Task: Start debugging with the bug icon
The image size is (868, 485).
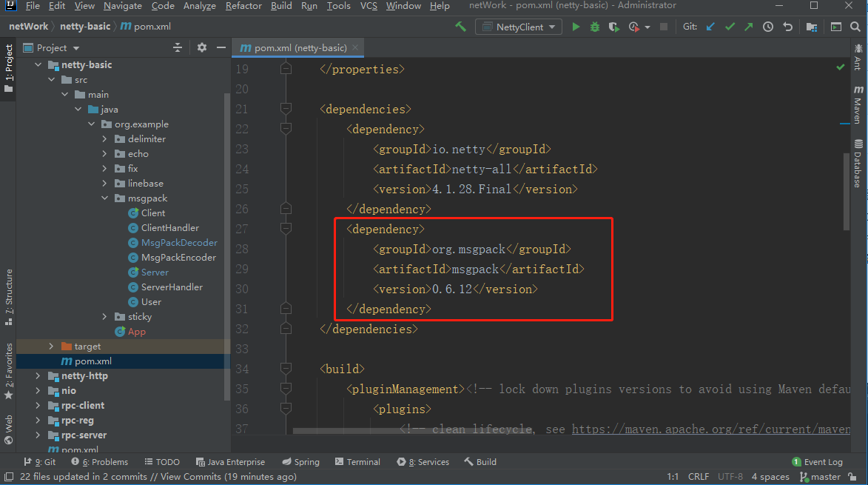Action: pyautogui.click(x=595, y=27)
